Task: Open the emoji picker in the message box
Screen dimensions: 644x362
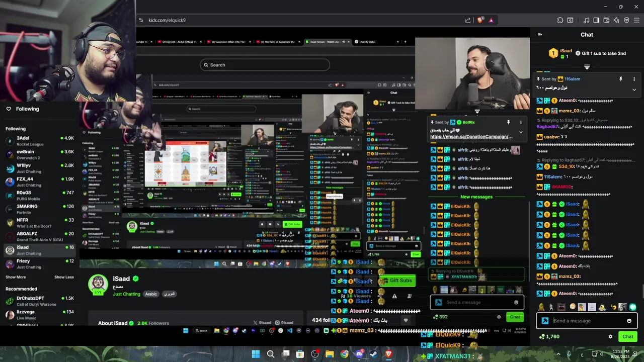Action: (629, 321)
